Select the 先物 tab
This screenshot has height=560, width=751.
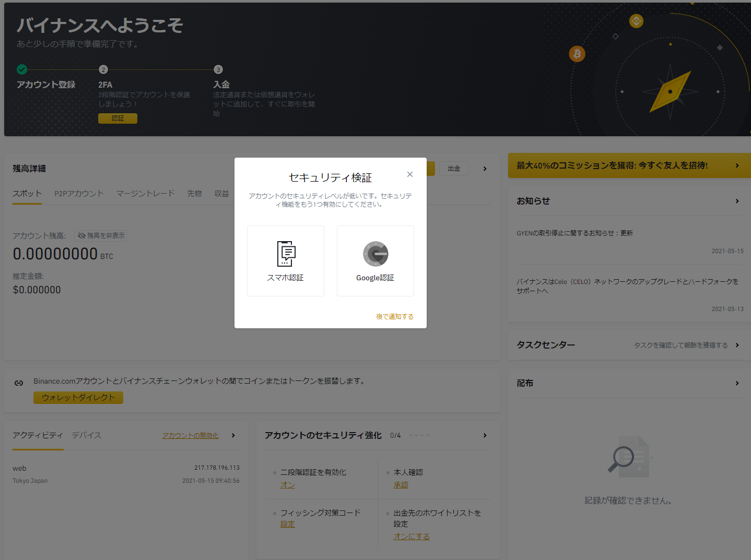pos(194,194)
